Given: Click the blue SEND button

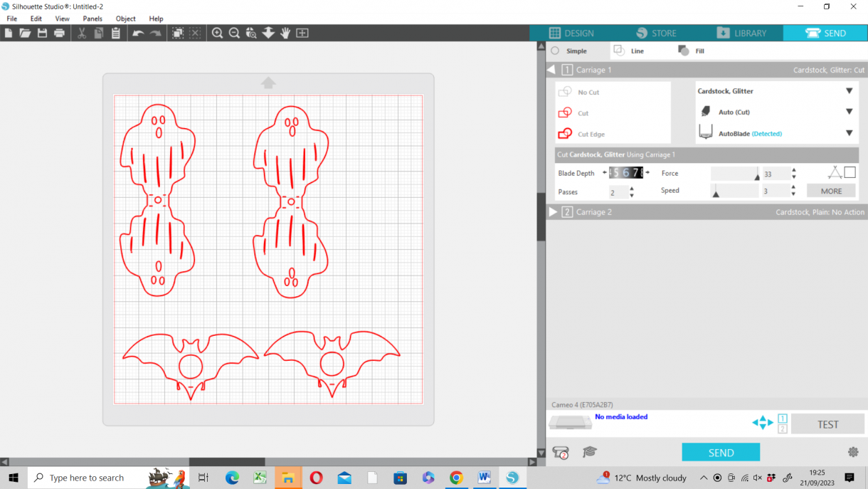Looking at the screenshot, I should coord(721,453).
